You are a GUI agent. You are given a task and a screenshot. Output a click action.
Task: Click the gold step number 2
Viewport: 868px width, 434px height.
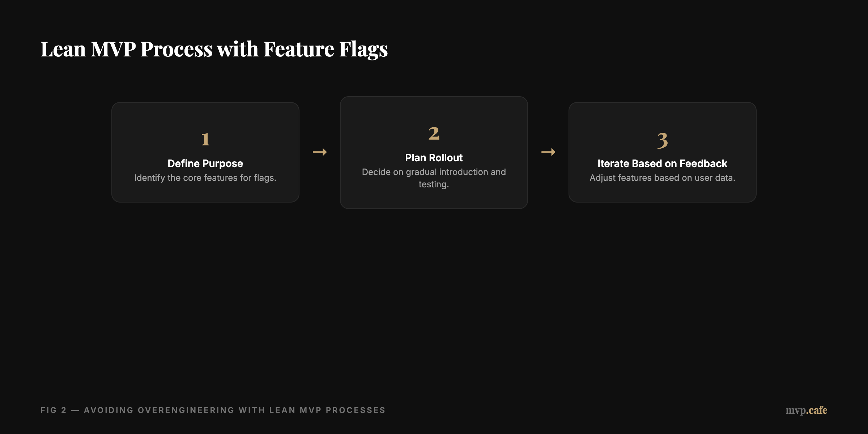pos(434,133)
